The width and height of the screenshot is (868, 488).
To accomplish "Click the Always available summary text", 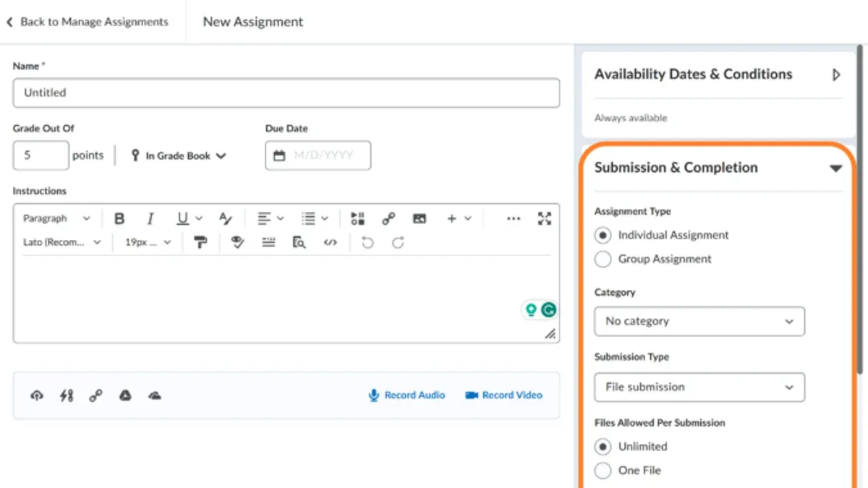I will tap(631, 118).
